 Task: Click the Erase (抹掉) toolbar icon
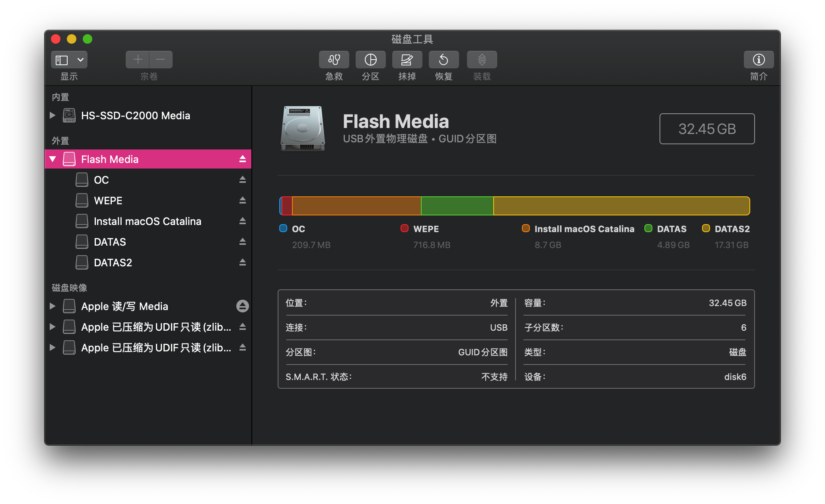(407, 60)
